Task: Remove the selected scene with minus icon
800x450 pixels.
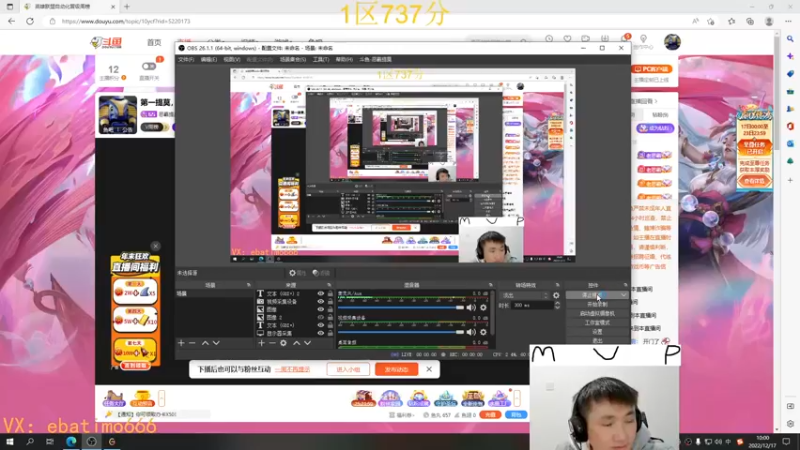Action: click(x=192, y=343)
